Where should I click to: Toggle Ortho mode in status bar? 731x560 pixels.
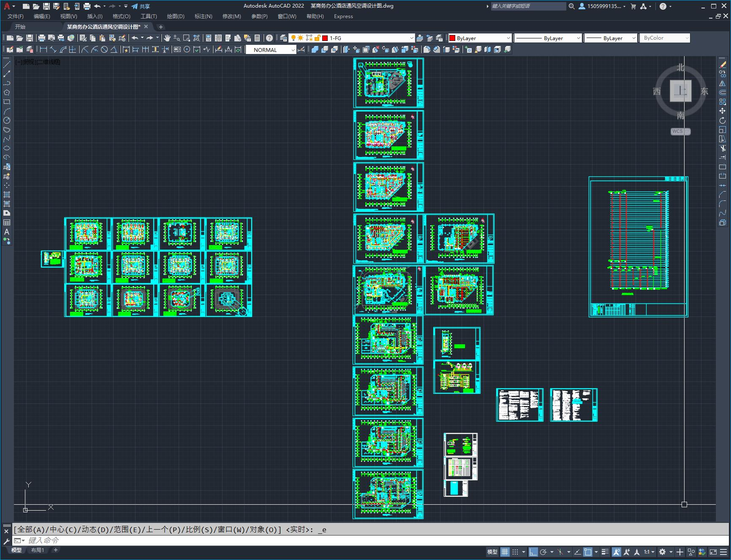point(533,552)
